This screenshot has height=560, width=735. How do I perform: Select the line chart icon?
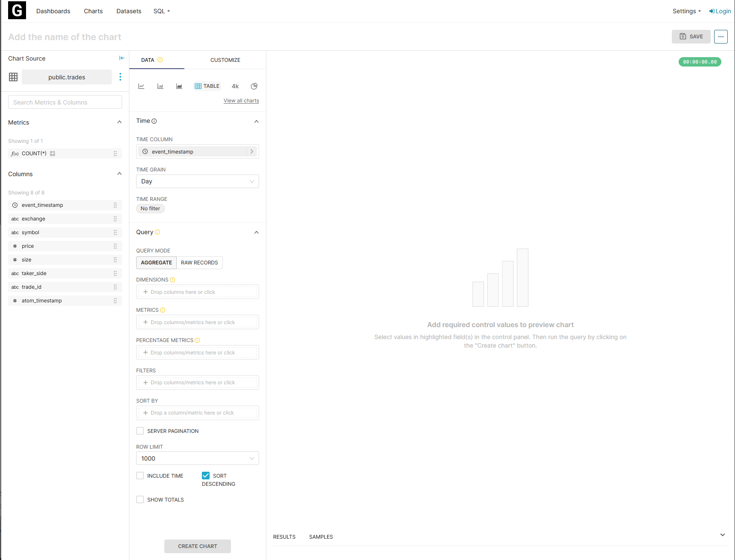tap(141, 86)
